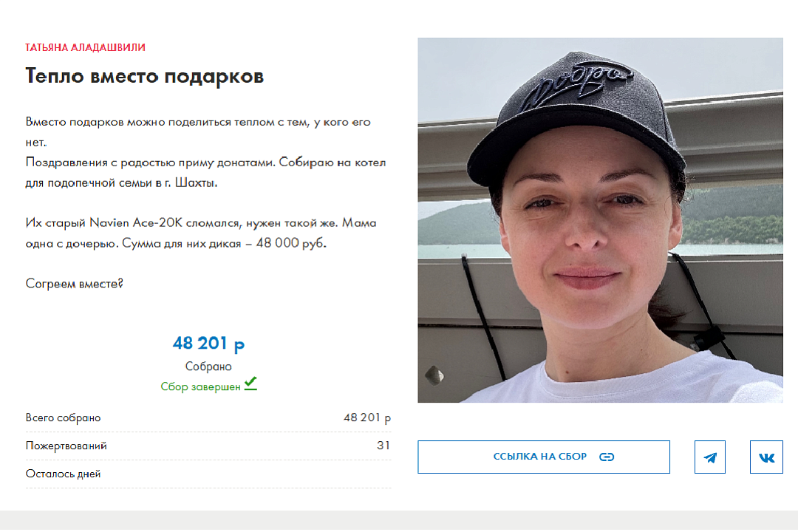This screenshot has height=532, width=798.
Task: Open the author link ТАТЬЯНА АЛАДАШВИЛИ
Action: [86, 47]
